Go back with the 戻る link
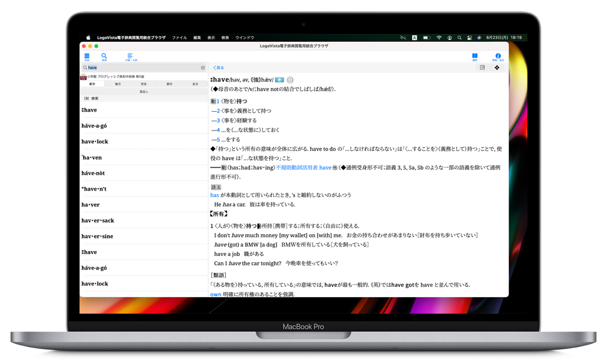This screenshot has width=607, height=364. coord(219,68)
